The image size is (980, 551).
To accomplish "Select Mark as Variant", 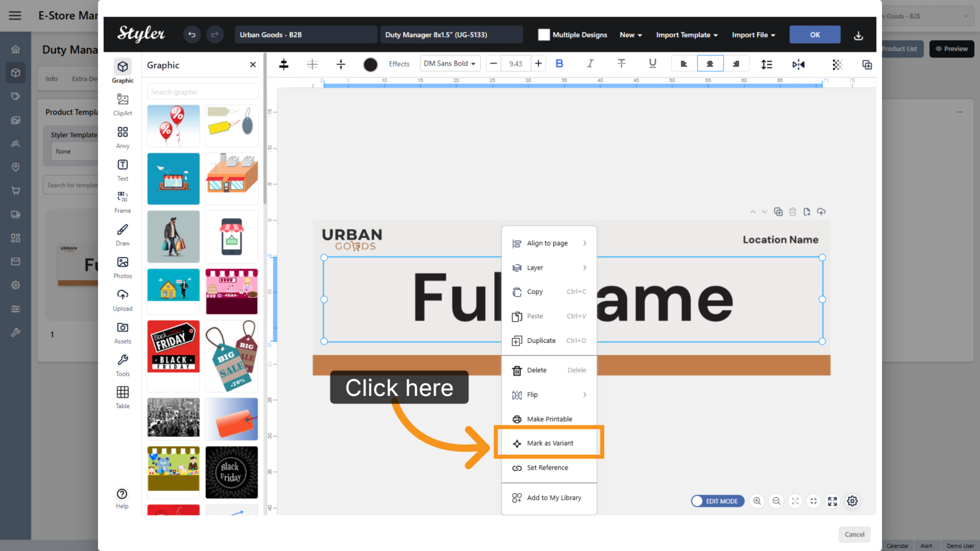I will 549,443.
